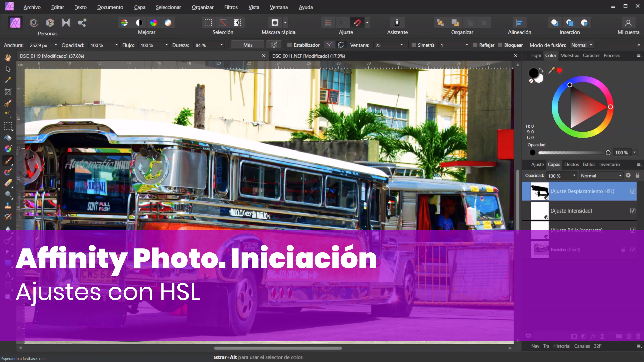The height and width of the screenshot is (362, 644).
Task: Open the Archivo menu
Action: tap(32, 7)
